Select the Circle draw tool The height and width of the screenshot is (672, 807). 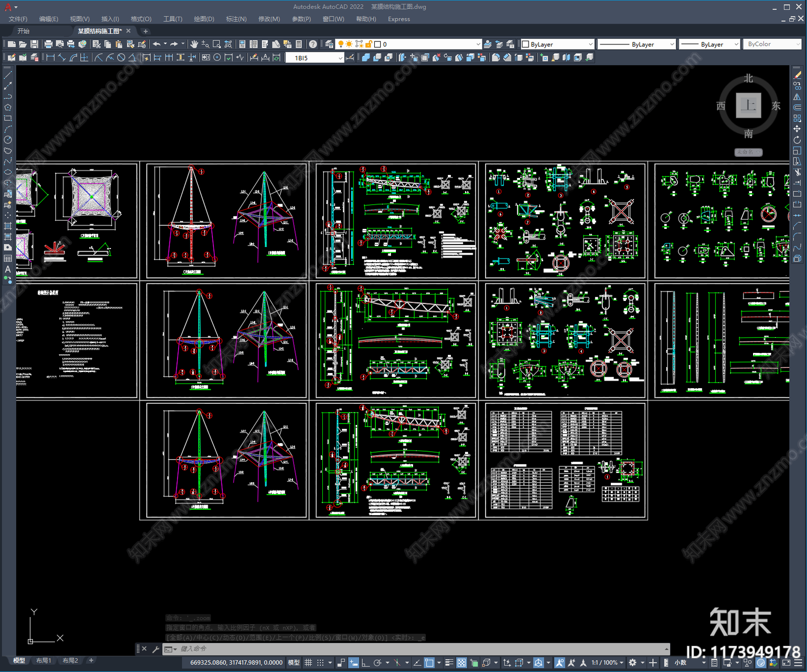click(x=8, y=140)
